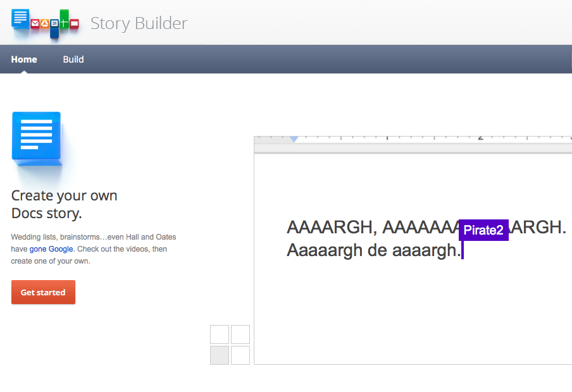572x392 pixels.
Task: Select the top-right square in the grid selector
Action: [240, 334]
